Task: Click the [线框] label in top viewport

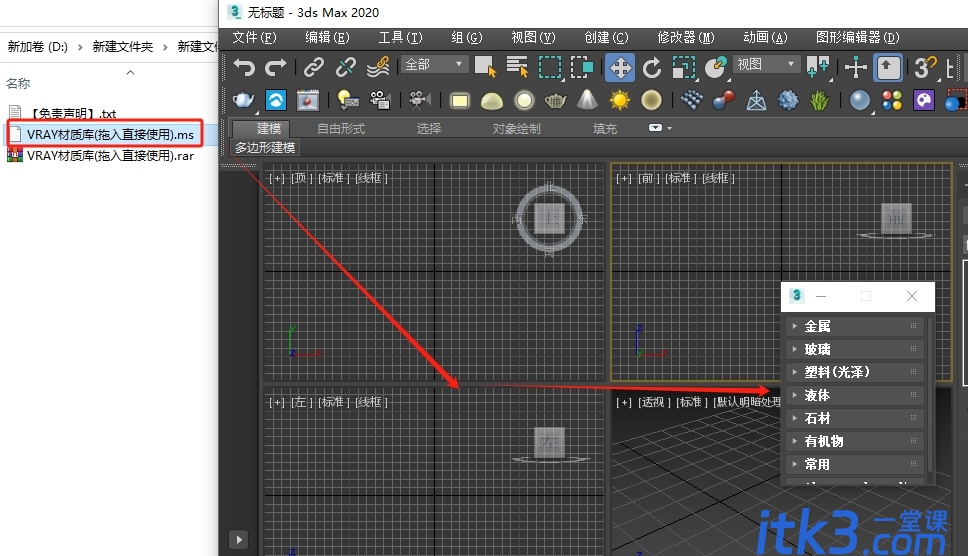Action: coord(372,178)
